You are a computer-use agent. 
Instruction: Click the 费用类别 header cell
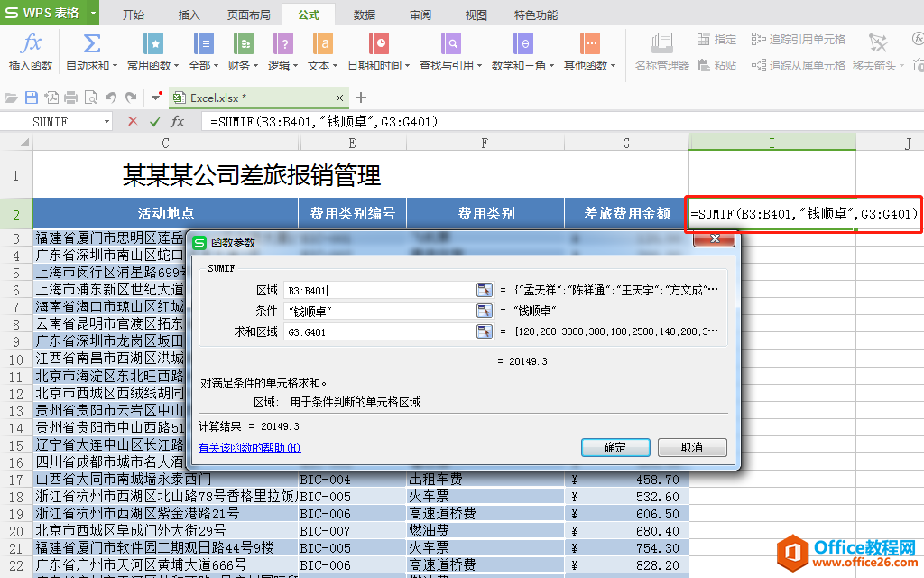pos(485,213)
